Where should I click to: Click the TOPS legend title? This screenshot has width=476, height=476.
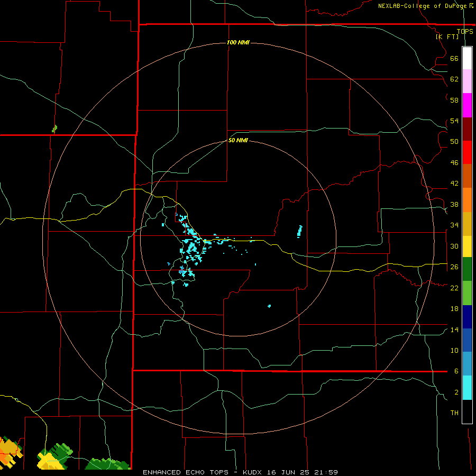[x=465, y=31]
